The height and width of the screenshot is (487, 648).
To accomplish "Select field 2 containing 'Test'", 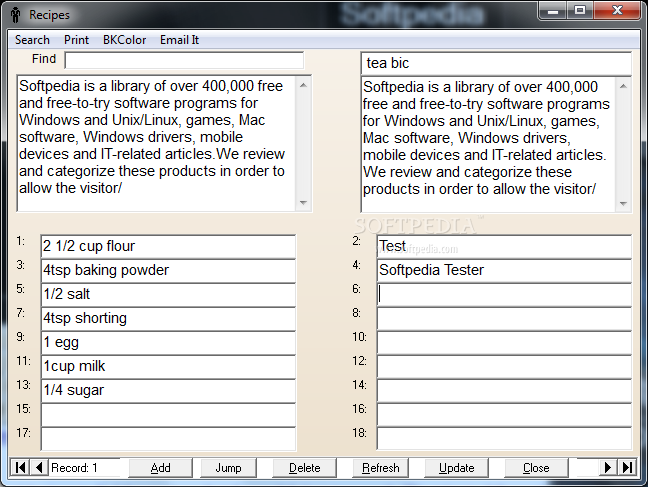I will coord(504,246).
